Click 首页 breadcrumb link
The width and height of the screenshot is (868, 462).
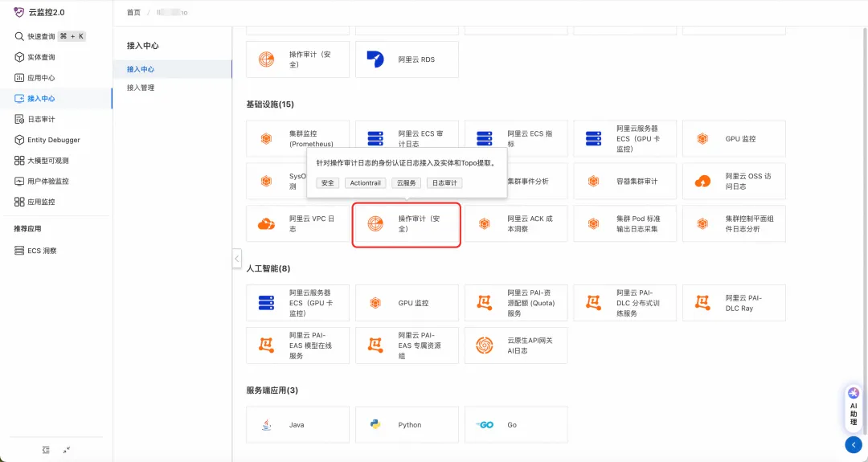(x=133, y=12)
